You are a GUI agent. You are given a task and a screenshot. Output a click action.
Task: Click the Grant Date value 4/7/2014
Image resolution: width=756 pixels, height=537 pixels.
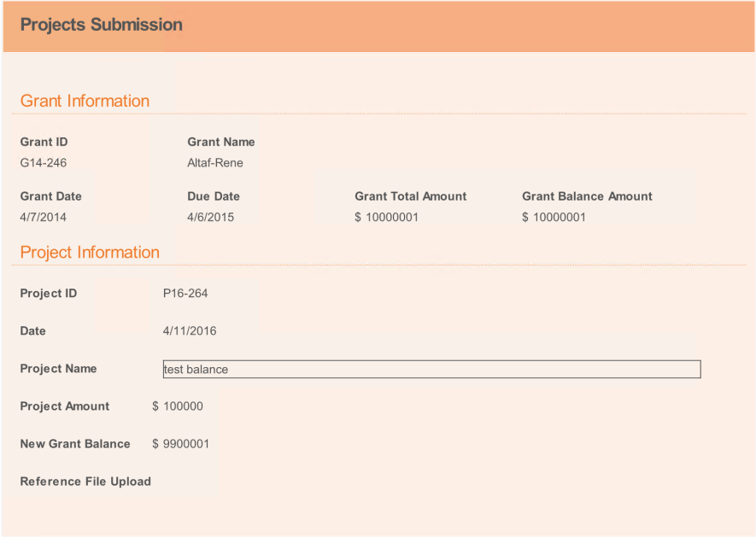pos(44,218)
